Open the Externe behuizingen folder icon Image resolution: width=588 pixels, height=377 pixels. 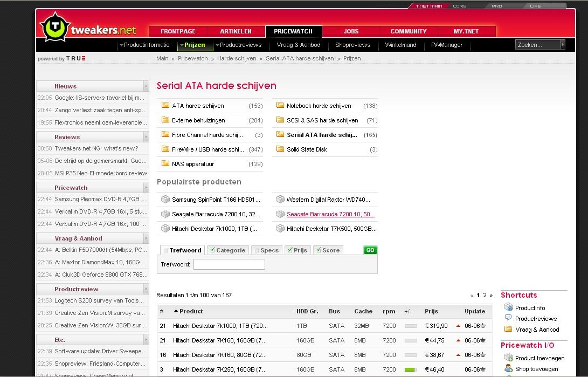tap(165, 120)
